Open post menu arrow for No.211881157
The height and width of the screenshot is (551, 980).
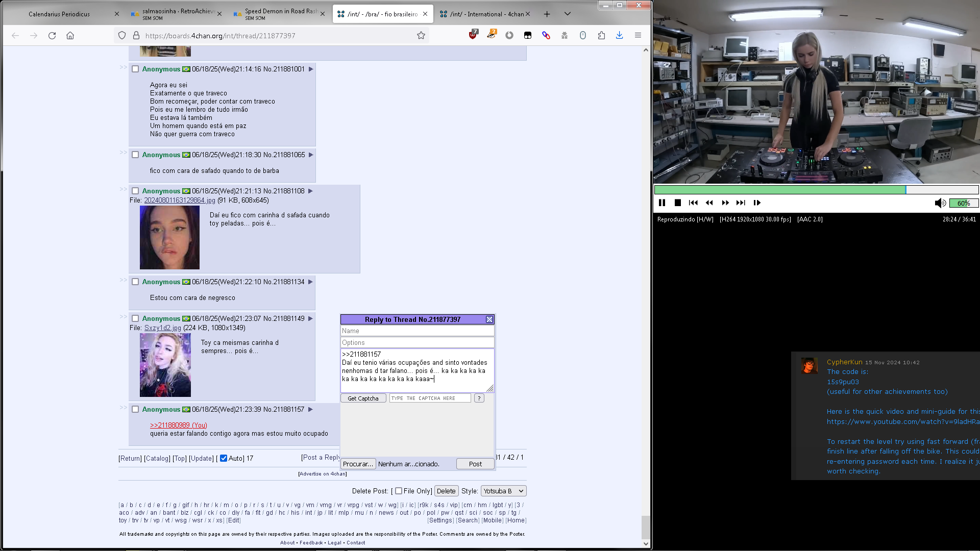click(x=310, y=410)
